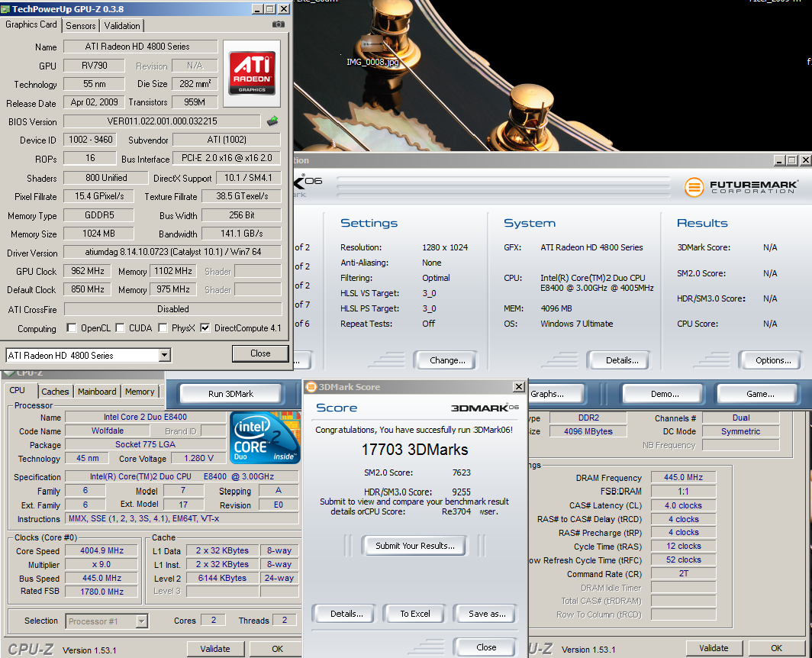Click the GPU-Z Name field 'ATI Radeon HD 4800 Series'

coord(140,47)
